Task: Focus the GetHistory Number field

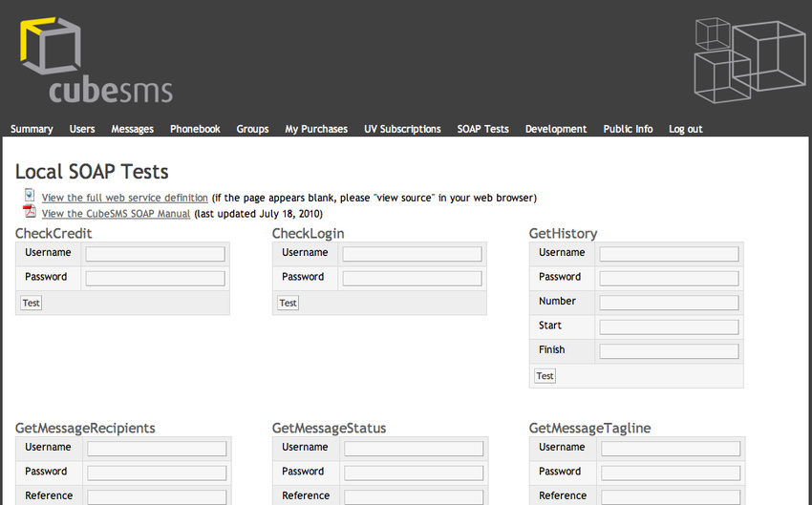Action: 669,303
